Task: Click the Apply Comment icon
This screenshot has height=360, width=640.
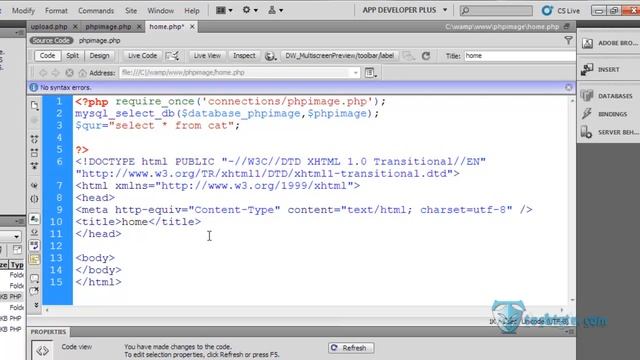Action: [35, 279]
